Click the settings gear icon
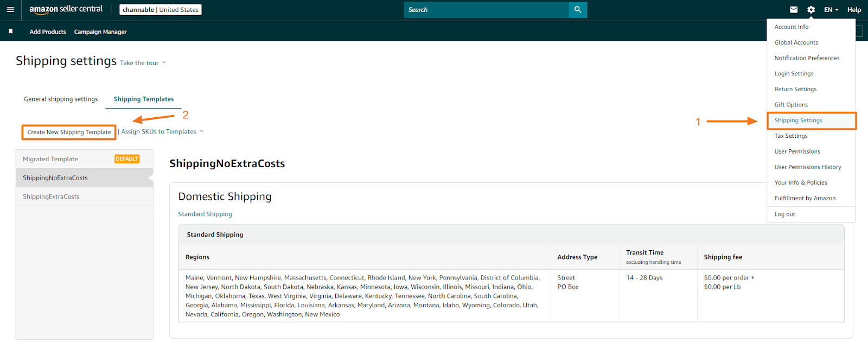 (x=811, y=10)
